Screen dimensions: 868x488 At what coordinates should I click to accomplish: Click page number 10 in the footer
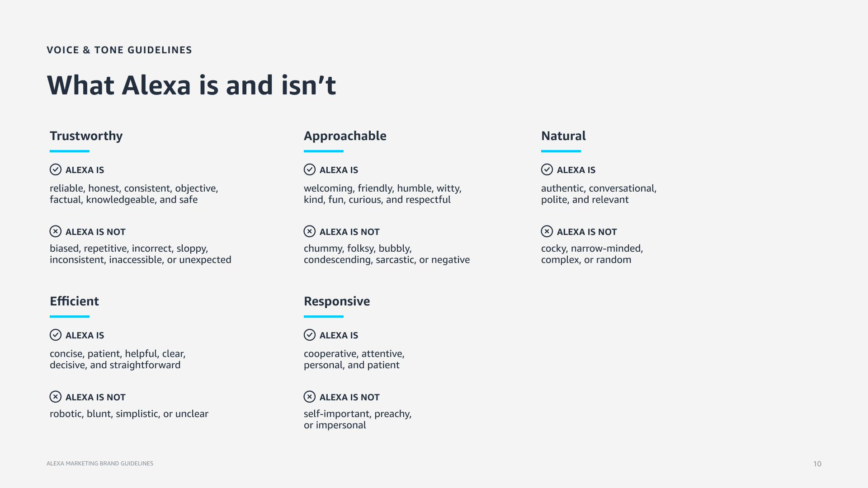click(817, 464)
